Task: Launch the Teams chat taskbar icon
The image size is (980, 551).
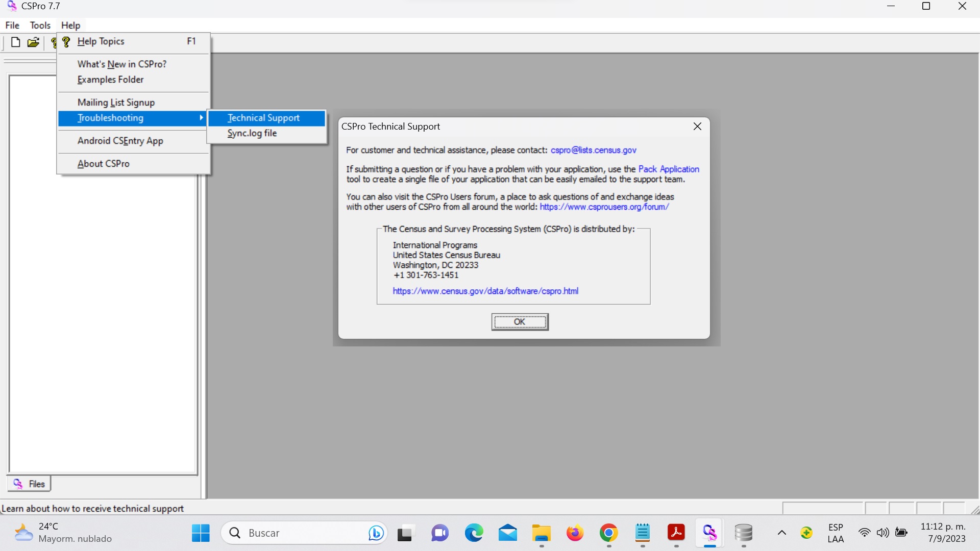Action: tap(439, 533)
